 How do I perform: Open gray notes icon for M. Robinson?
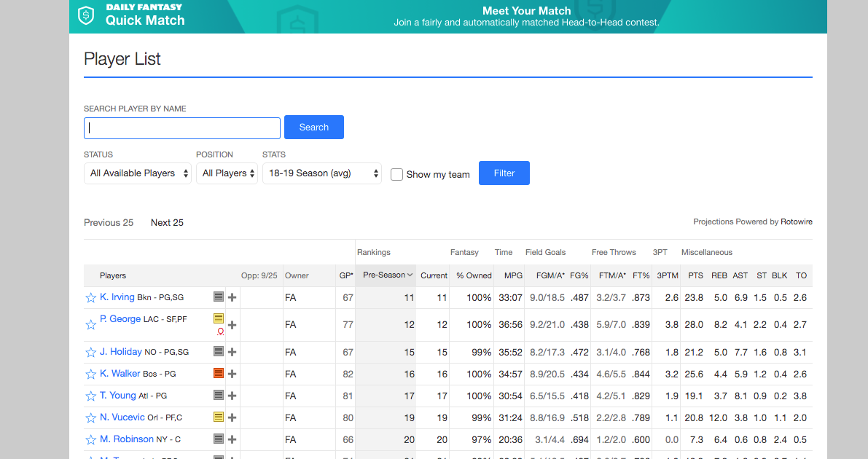coord(219,439)
